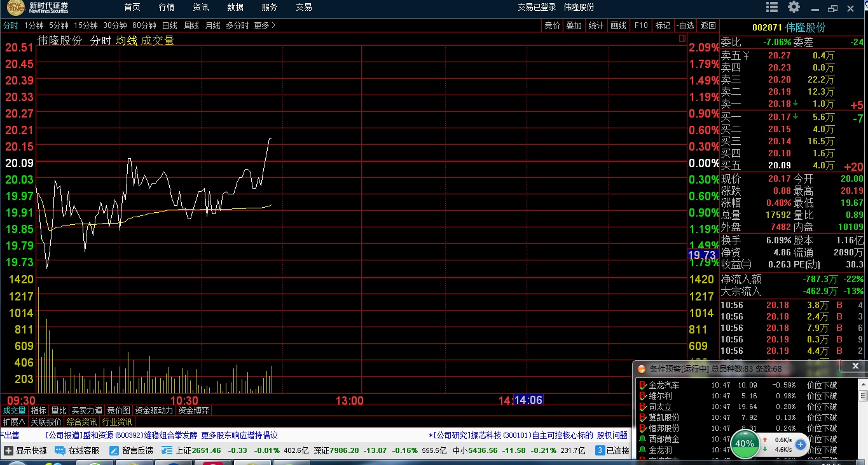The height and width of the screenshot is (465, 868).
Task: Click the 留言反馈 feedback icon
Action: 114,450
